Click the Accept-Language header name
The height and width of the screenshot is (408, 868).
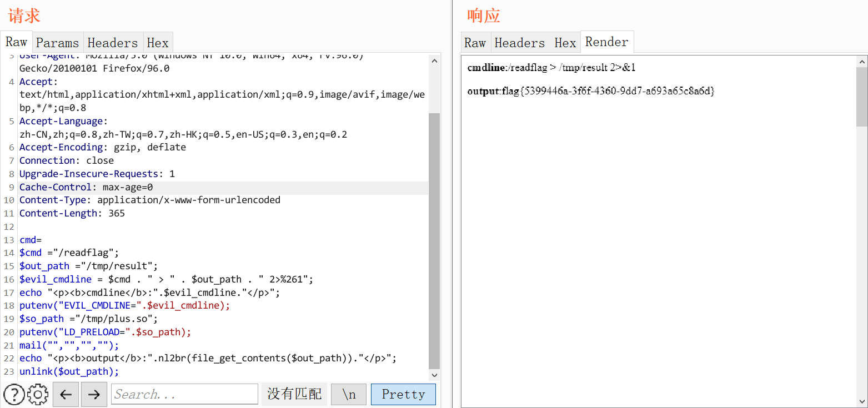click(x=64, y=122)
